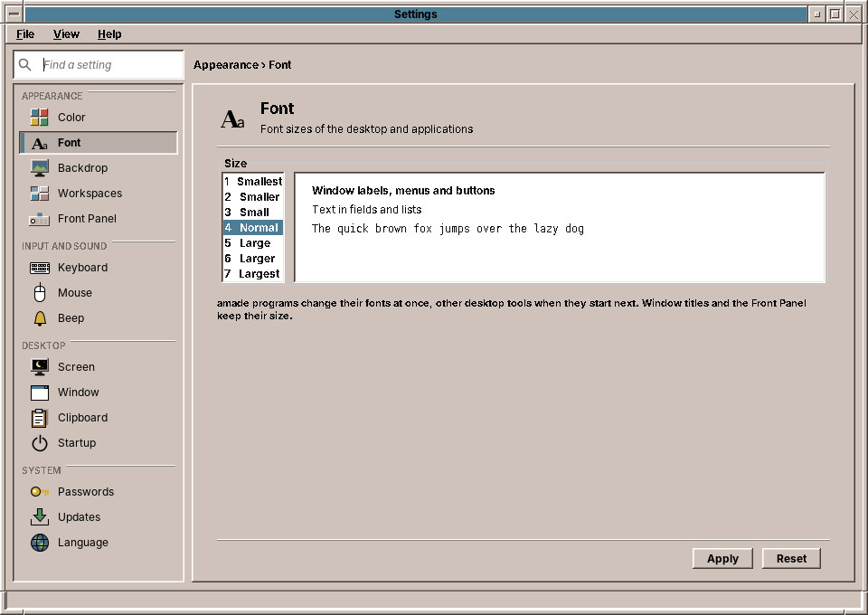Click the Front Panel icon
The height and width of the screenshot is (615, 868).
click(39, 219)
